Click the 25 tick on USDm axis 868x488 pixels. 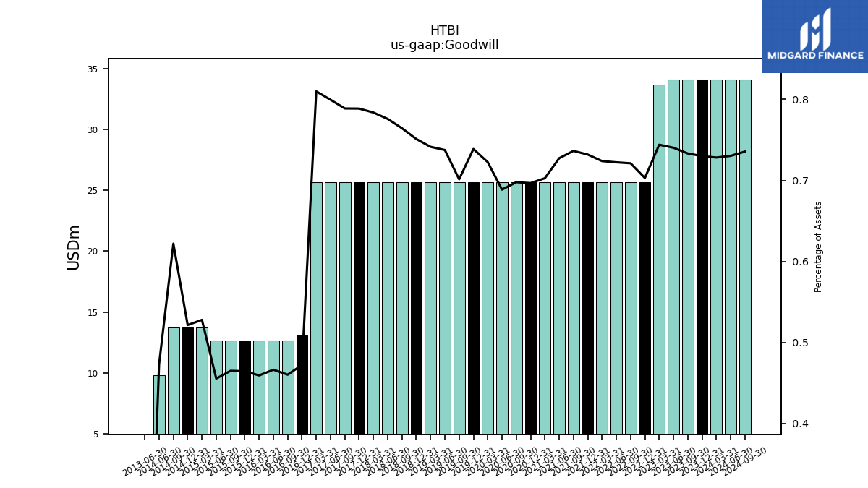click(x=93, y=191)
